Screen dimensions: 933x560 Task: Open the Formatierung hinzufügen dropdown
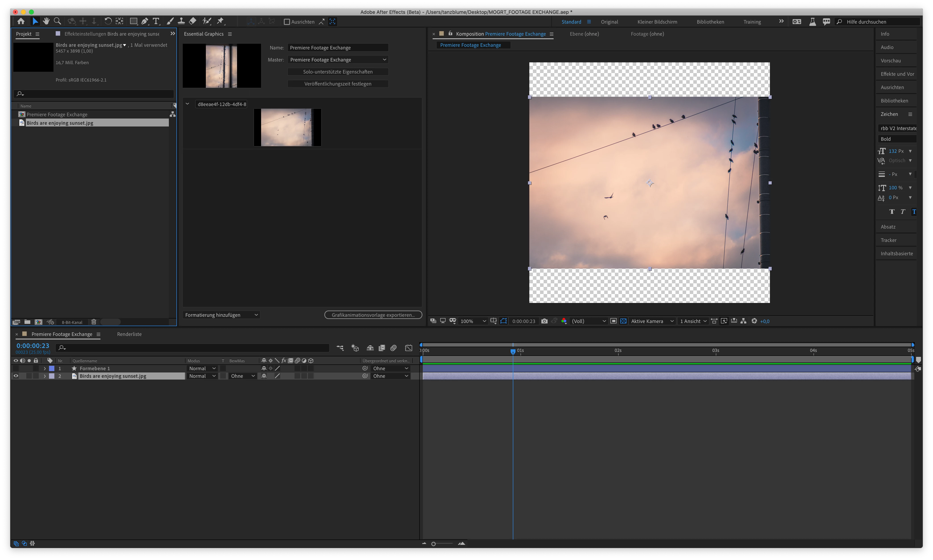(221, 315)
